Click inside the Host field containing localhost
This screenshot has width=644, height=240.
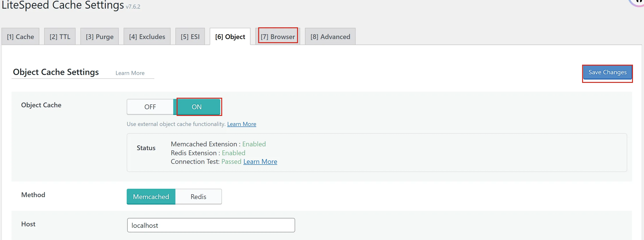[x=211, y=225]
